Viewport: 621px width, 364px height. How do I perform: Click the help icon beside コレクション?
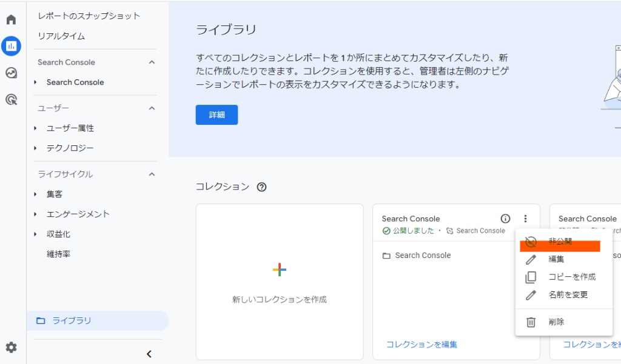tap(261, 187)
